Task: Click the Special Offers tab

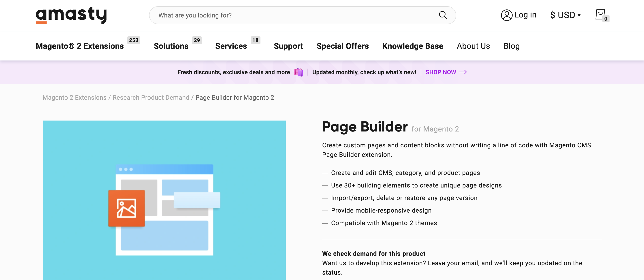Action: click(343, 46)
